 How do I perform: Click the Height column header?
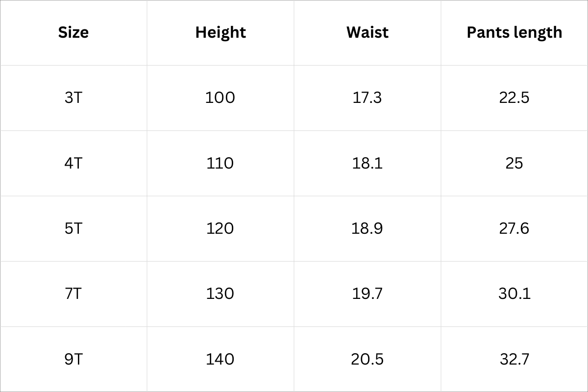pos(220,32)
